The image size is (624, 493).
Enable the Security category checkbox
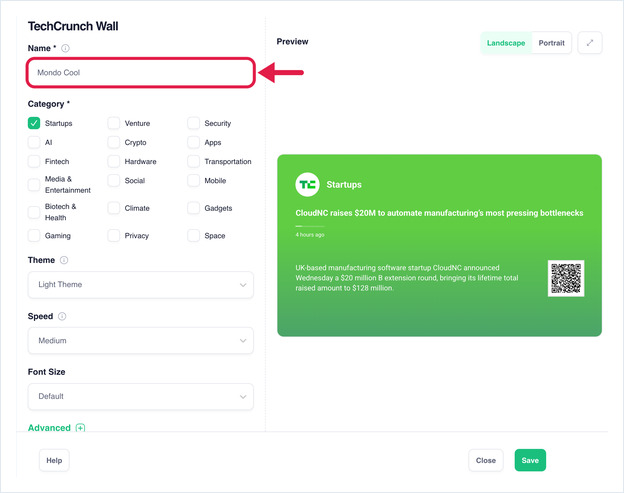[x=193, y=123]
